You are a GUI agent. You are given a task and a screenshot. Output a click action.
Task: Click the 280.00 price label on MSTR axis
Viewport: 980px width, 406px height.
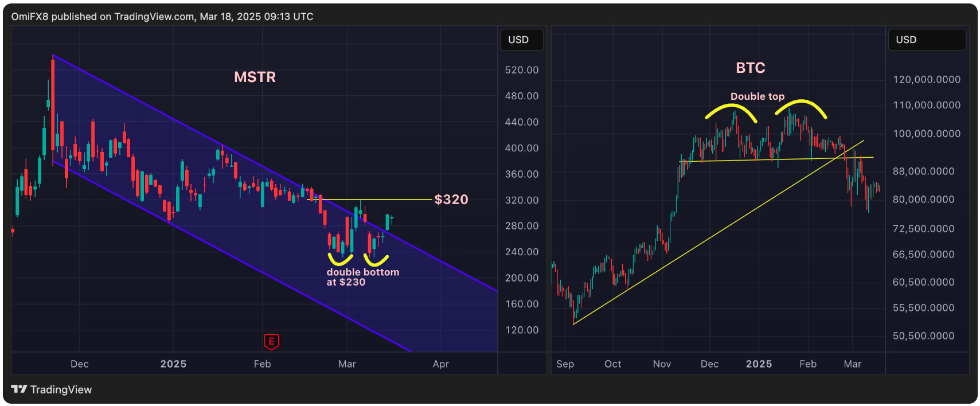point(522,226)
